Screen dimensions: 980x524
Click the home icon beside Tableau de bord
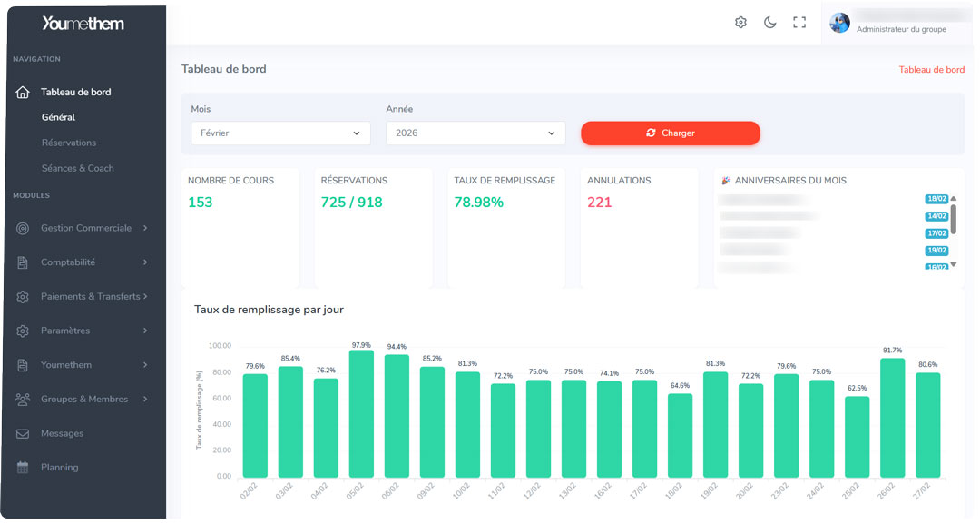coord(24,93)
